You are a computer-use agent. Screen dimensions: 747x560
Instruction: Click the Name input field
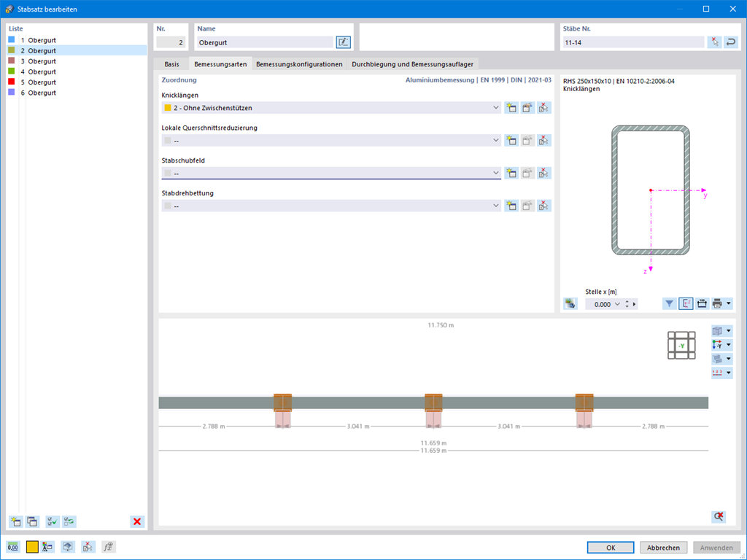[265, 42]
